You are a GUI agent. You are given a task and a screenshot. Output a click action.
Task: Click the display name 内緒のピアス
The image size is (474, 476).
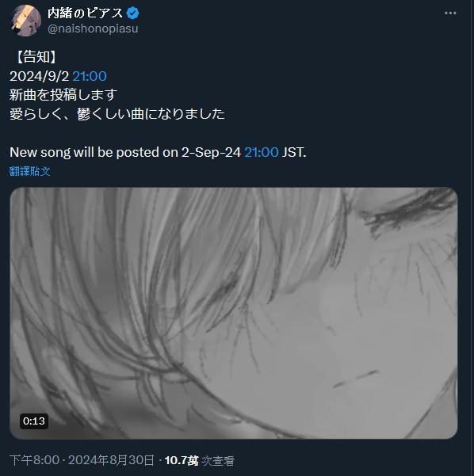pos(86,13)
